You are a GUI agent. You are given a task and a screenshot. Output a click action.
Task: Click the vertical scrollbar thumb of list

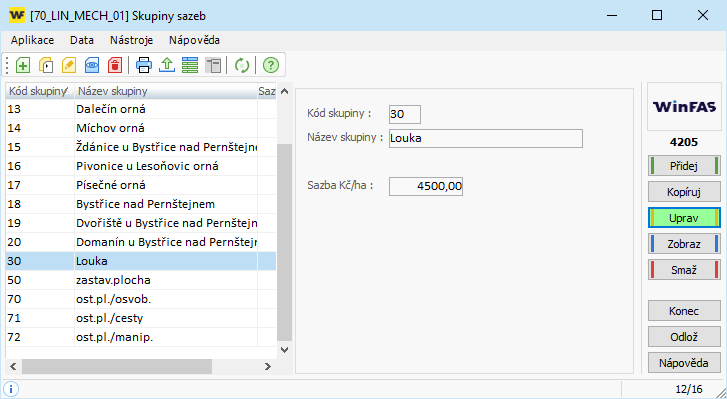tap(285, 243)
